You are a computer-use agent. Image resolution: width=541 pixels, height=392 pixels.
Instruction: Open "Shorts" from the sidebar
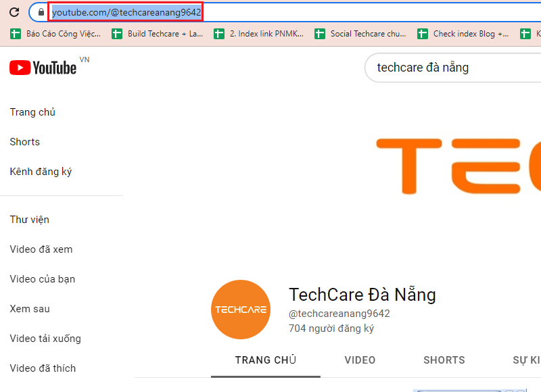tap(25, 142)
